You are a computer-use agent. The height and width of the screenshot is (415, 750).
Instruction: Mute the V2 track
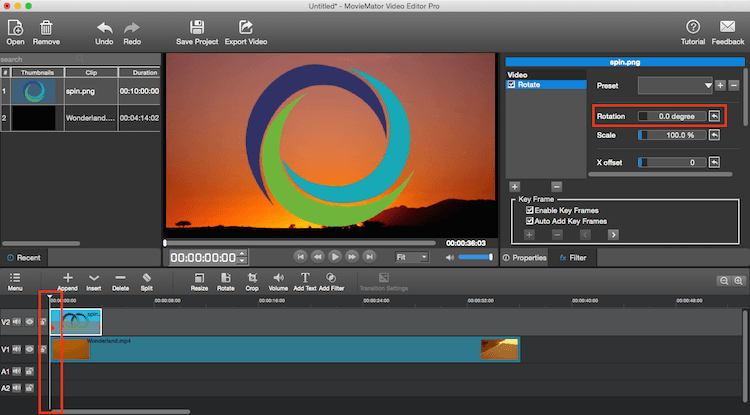coord(17,322)
